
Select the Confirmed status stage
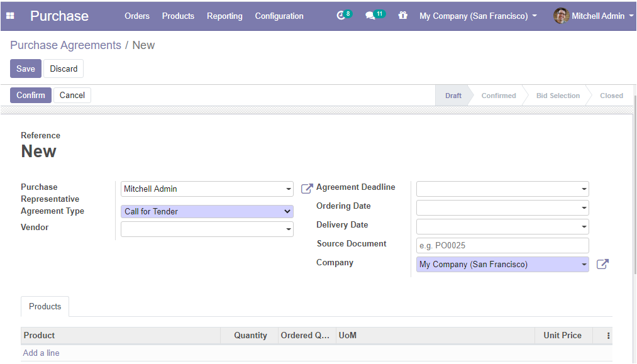point(499,96)
